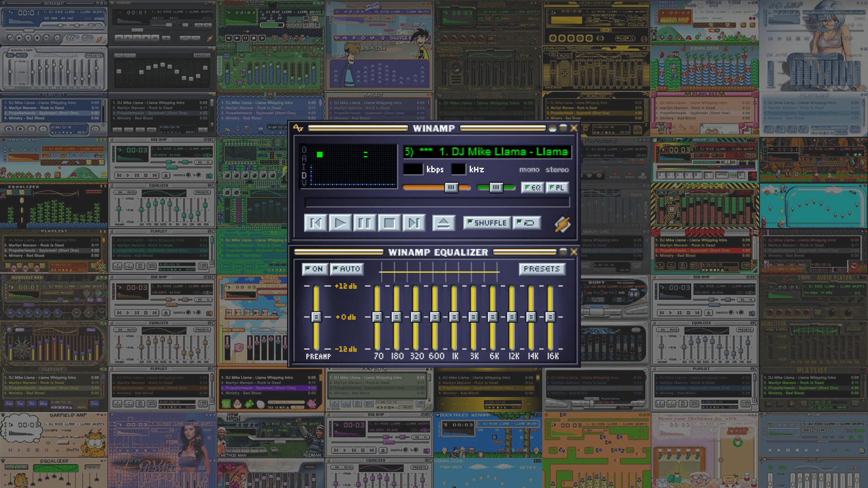This screenshot has width=868, height=488.
Task: Toggle the PL playlist button
Action: [557, 188]
